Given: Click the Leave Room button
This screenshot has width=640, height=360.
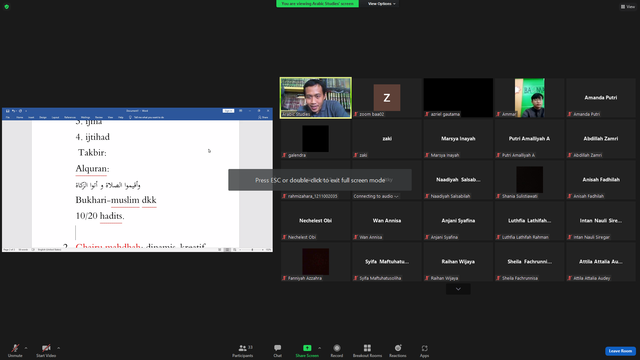Looking at the screenshot, I should coord(620,351).
